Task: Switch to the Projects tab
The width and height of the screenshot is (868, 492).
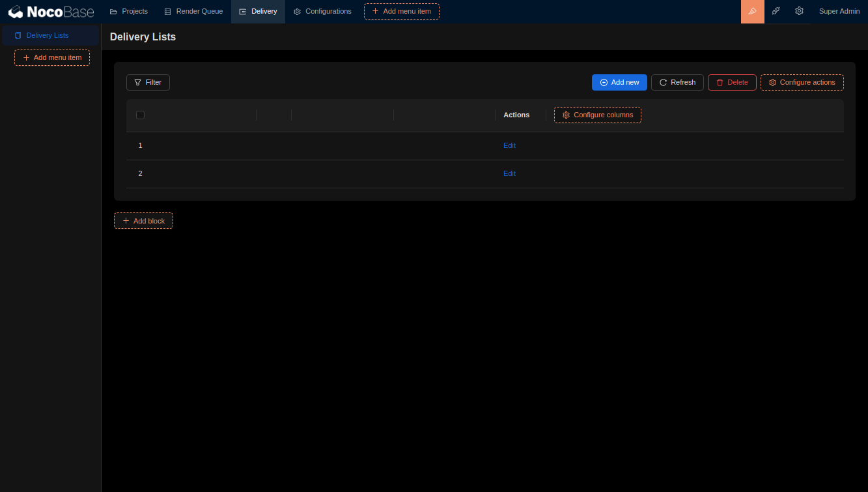Action: pos(128,11)
